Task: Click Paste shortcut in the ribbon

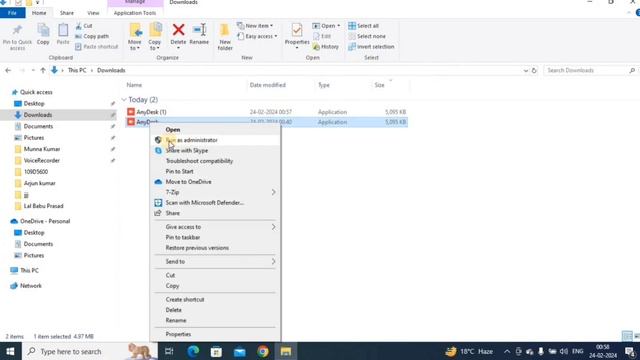Action: pos(97,47)
